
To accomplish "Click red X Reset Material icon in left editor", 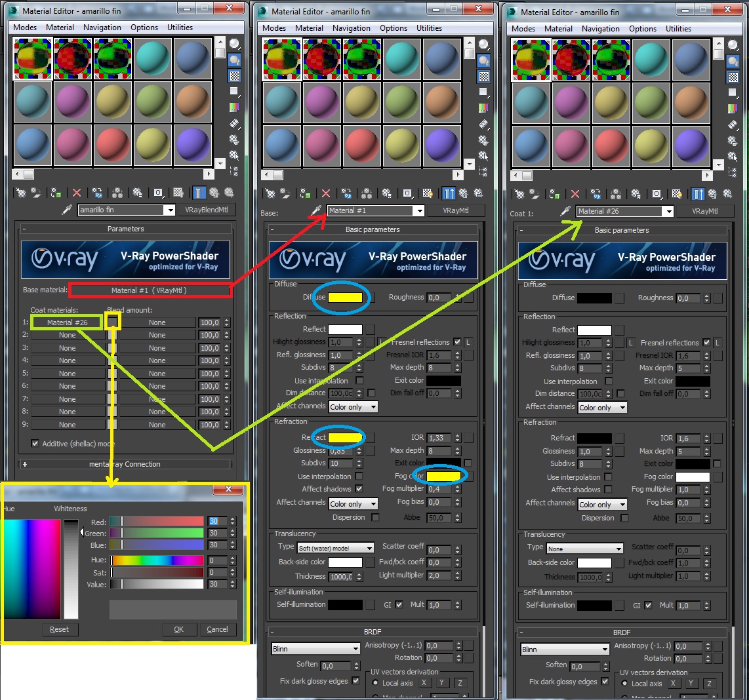I will tap(77, 193).
